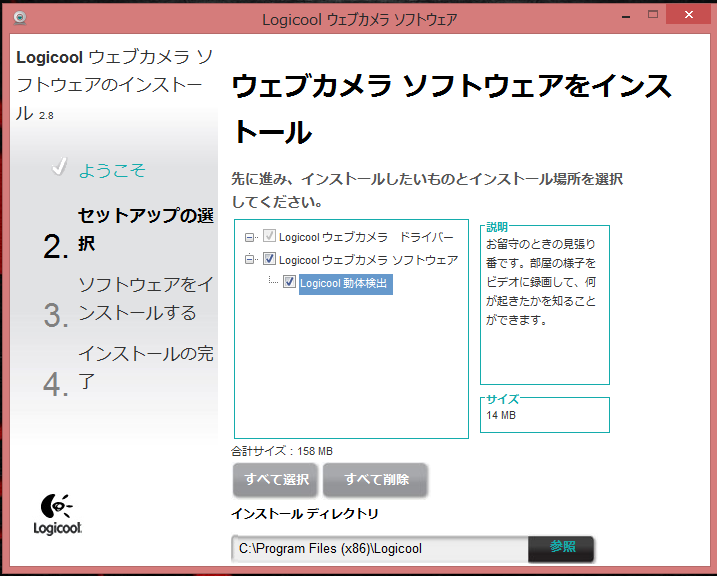
Task: Click the ようこそ step link
Action: coord(112,171)
